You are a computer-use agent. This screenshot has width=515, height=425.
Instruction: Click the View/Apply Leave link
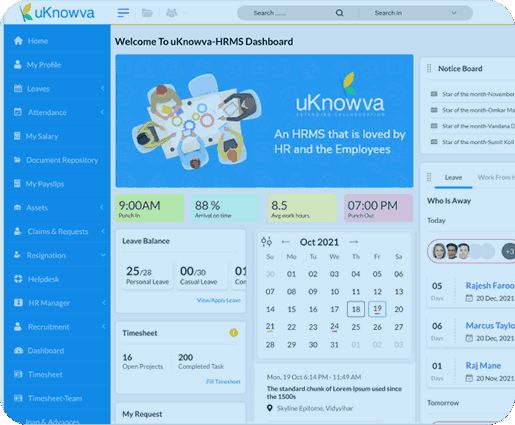click(218, 300)
